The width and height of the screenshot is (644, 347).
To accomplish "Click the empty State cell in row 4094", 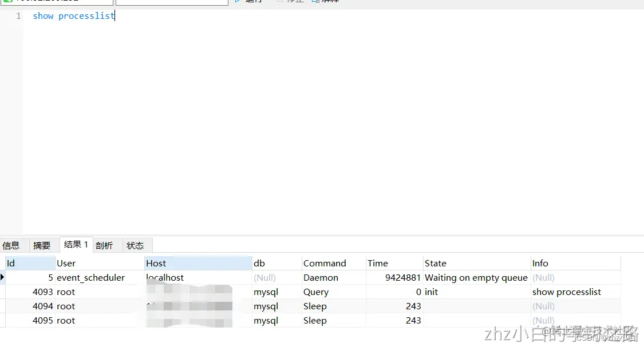I will click(x=477, y=306).
